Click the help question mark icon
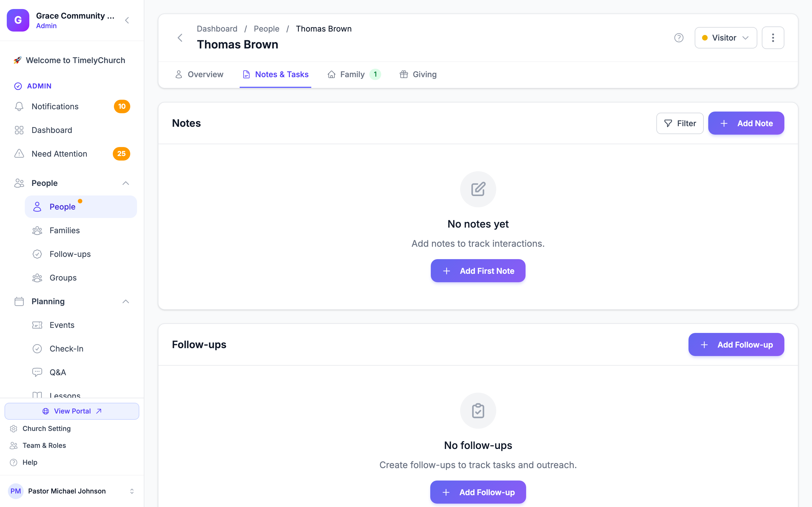The height and width of the screenshot is (507, 812). [678, 37]
